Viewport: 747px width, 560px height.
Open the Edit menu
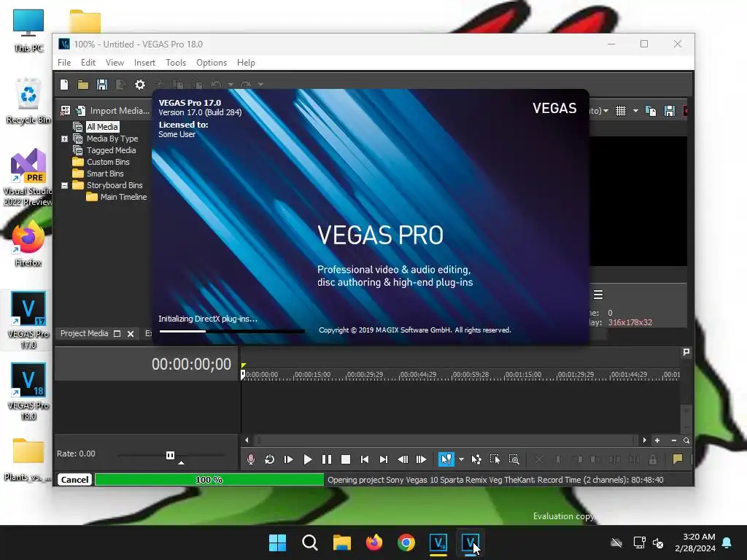(88, 63)
